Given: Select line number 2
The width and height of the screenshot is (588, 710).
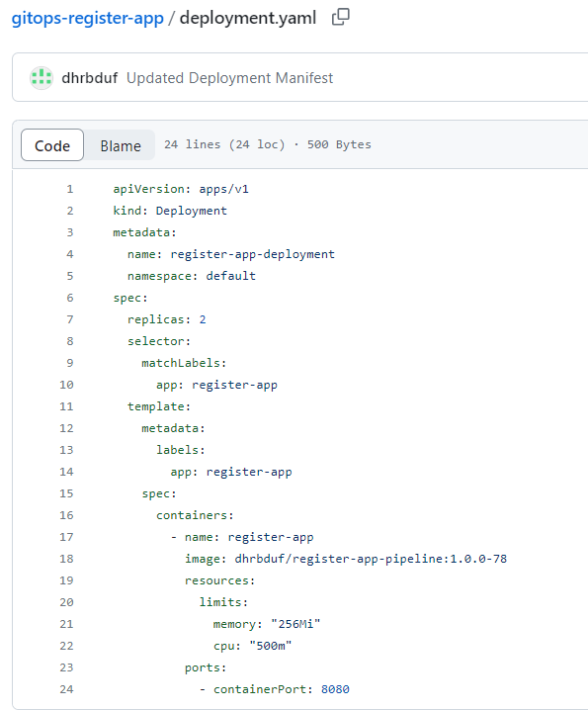Looking at the screenshot, I should 70,211.
